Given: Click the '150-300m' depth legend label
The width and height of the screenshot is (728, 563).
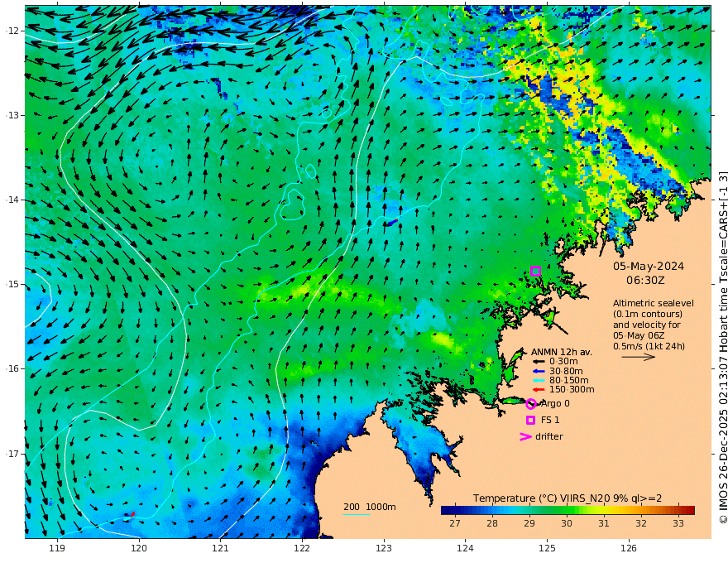Looking at the screenshot, I should pyautogui.click(x=572, y=390).
